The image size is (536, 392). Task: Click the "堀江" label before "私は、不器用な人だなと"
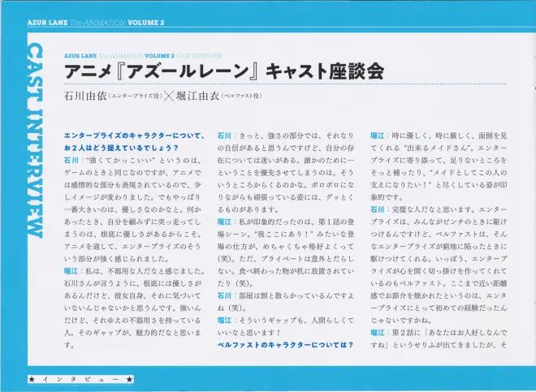(x=71, y=271)
